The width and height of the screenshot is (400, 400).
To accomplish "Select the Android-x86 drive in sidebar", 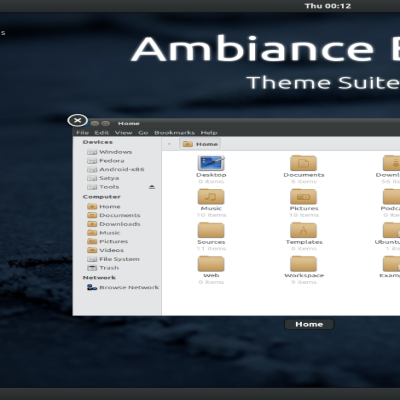I will point(115,169).
